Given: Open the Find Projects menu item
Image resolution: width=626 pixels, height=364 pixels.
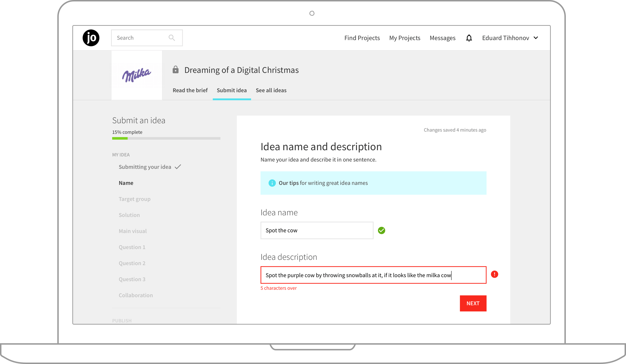Looking at the screenshot, I should pos(362,38).
